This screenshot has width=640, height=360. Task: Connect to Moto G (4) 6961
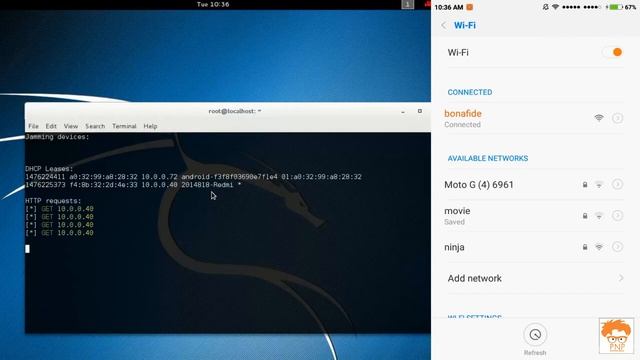536,184
